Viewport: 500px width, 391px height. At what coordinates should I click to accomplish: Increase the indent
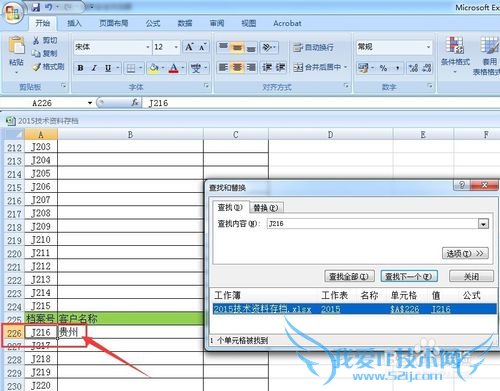tap(280, 68)
